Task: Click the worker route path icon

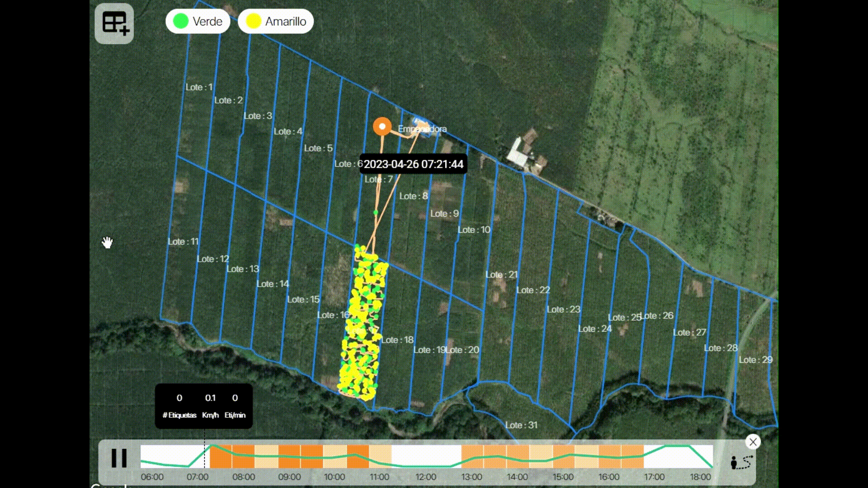Action: [741, 462]
